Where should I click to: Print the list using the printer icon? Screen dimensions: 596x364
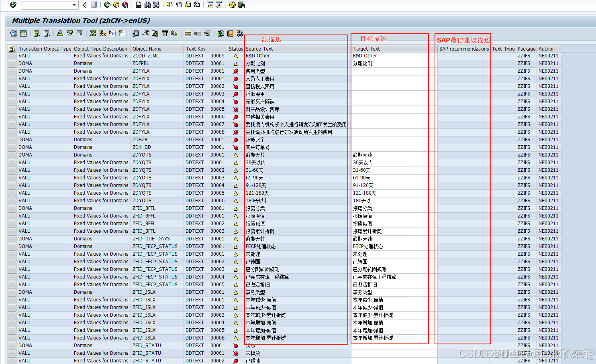coord(139,5)
